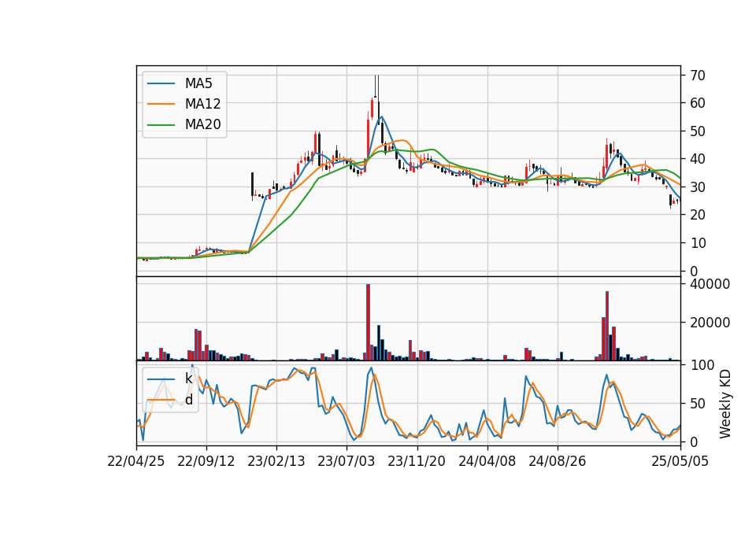Click the k legend label in KD panel
The image size is (756, 543).
click(x=188, y=379)
